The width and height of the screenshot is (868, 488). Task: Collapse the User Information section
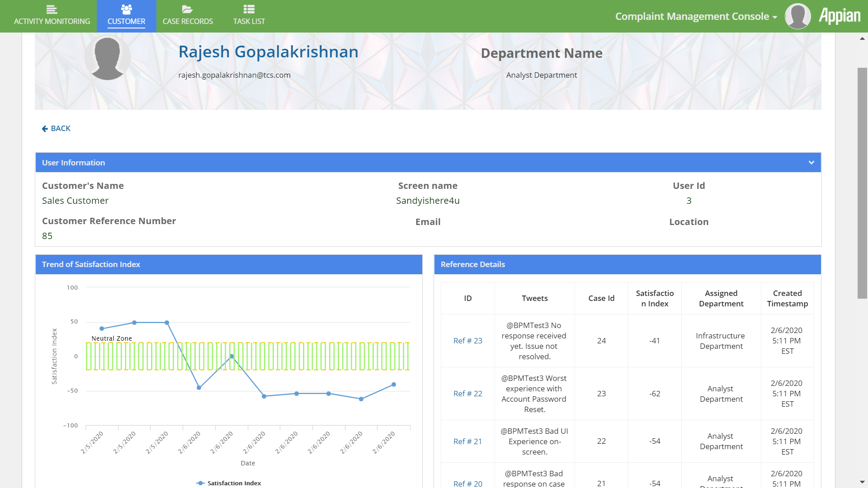click(x=811, y=163)
